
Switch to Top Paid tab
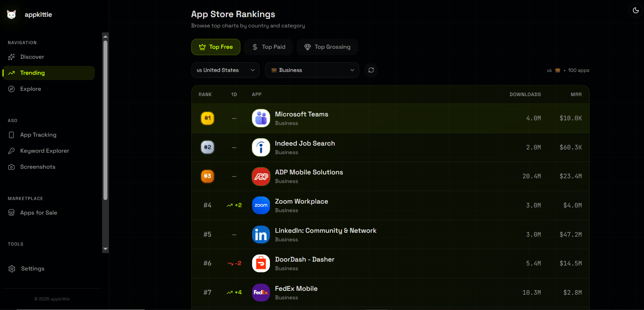[268, 47]
